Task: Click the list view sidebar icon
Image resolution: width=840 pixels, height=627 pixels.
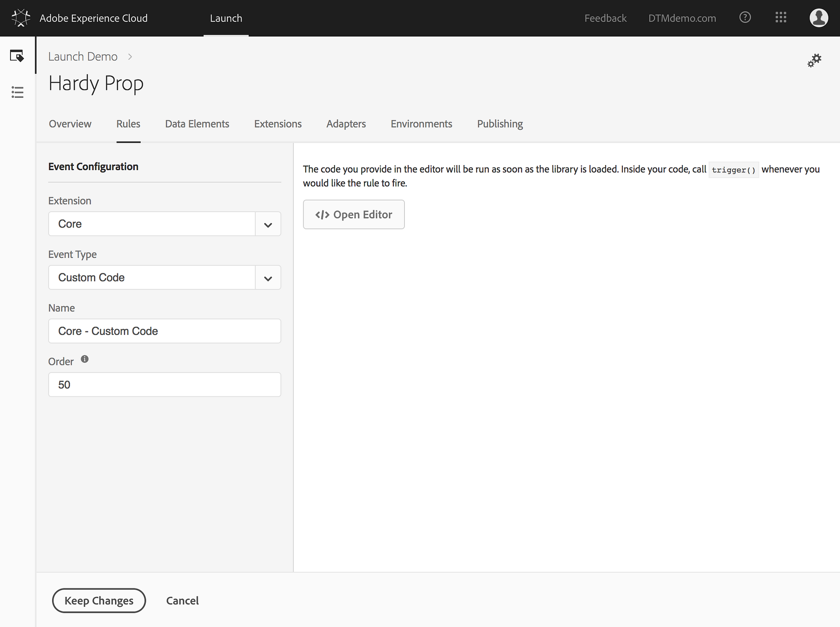Action: click(x=17, y=92)
